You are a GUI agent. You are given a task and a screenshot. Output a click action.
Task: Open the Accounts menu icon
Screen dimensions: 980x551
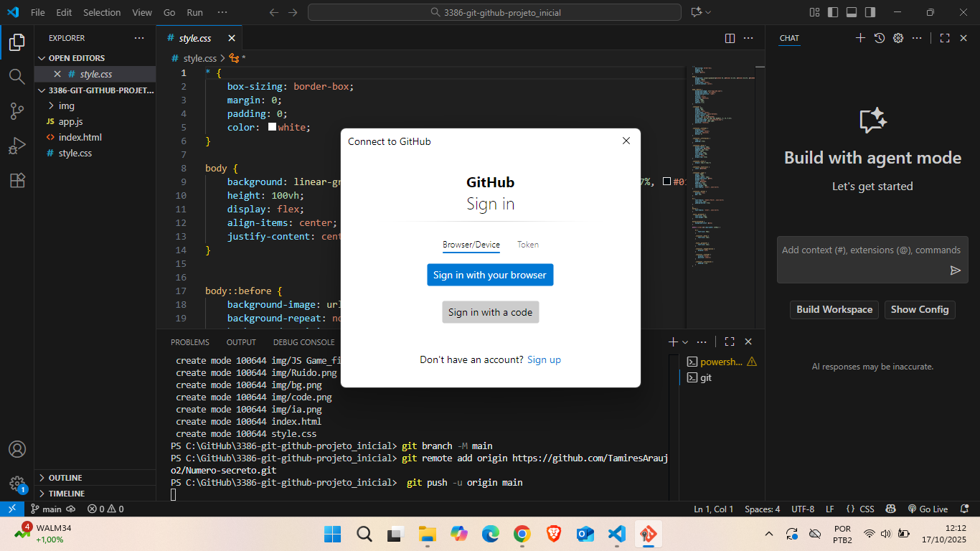coord(17,449)
